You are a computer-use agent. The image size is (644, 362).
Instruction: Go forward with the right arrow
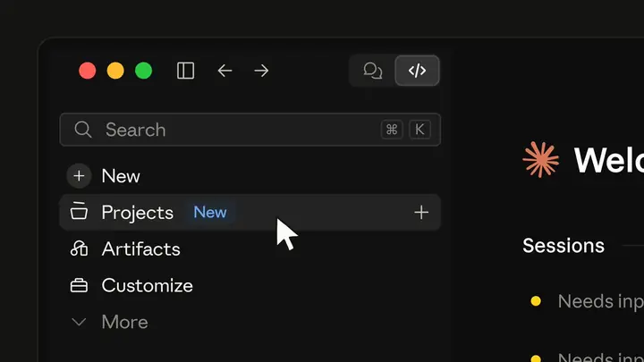pos(261,71)
